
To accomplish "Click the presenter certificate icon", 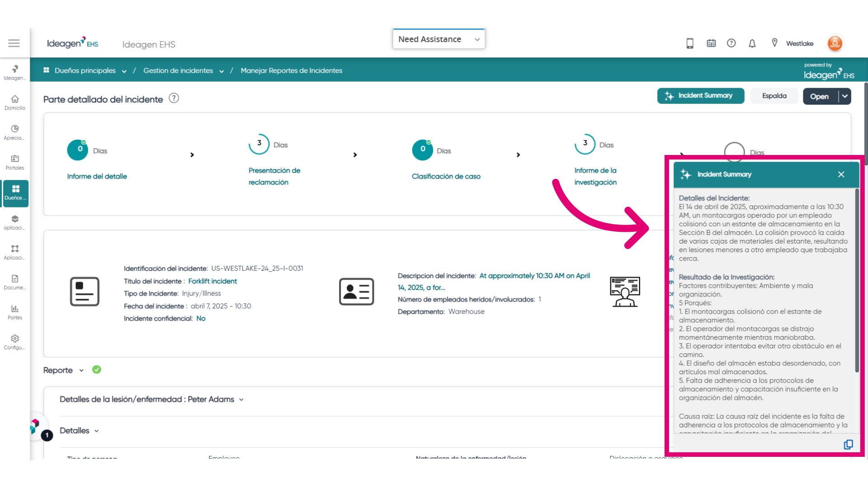I will coord(625,292).
